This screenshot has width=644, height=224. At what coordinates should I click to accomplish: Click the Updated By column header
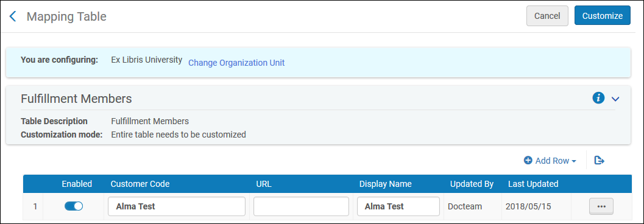[472, 184]
